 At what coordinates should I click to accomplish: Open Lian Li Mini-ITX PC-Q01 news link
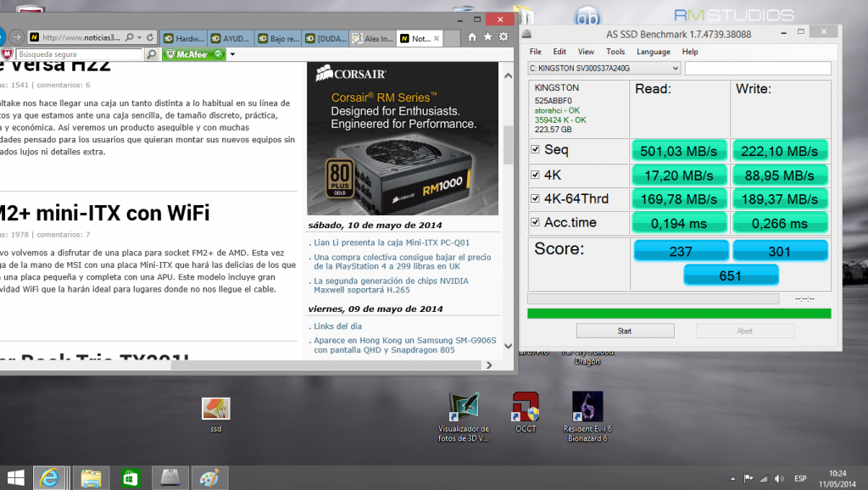(x=392, y=242)
